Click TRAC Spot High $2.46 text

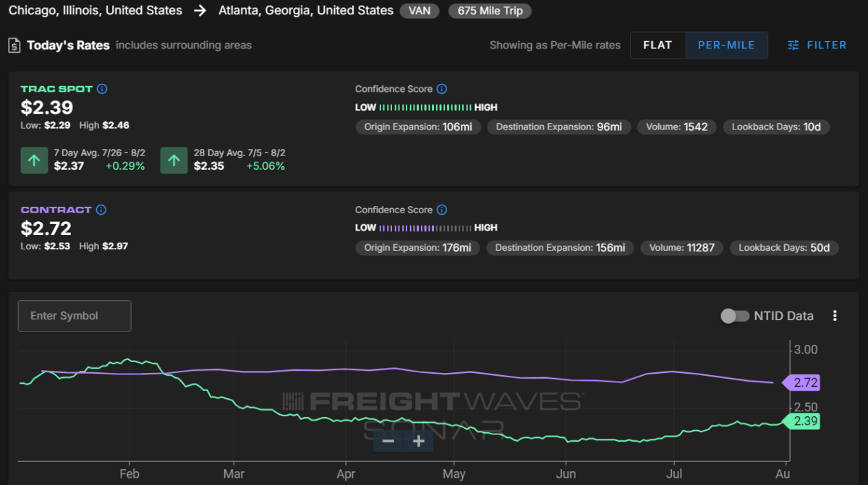104,126
